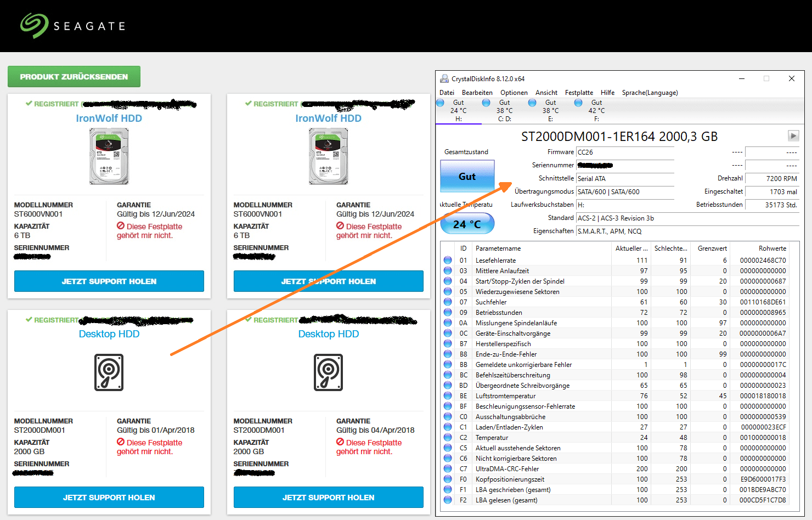812x520 pixels.
Task: Click Jetzt Support holen for Desktop HDD 01/Apr/2018
Action: (109, 498)
